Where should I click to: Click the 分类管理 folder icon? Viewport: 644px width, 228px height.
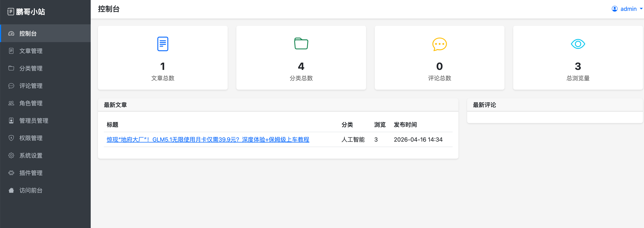coord(11,68)
